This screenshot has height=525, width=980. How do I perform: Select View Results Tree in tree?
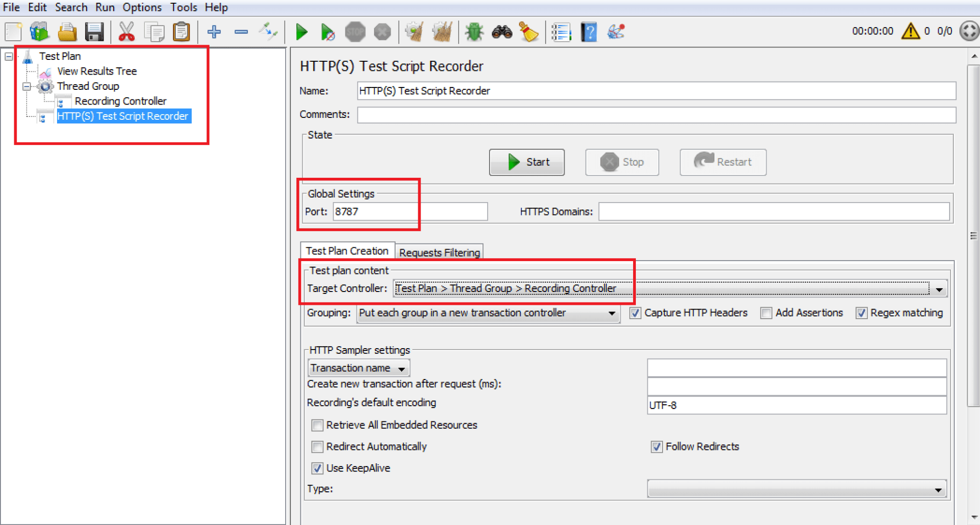(x=97, y=71)
